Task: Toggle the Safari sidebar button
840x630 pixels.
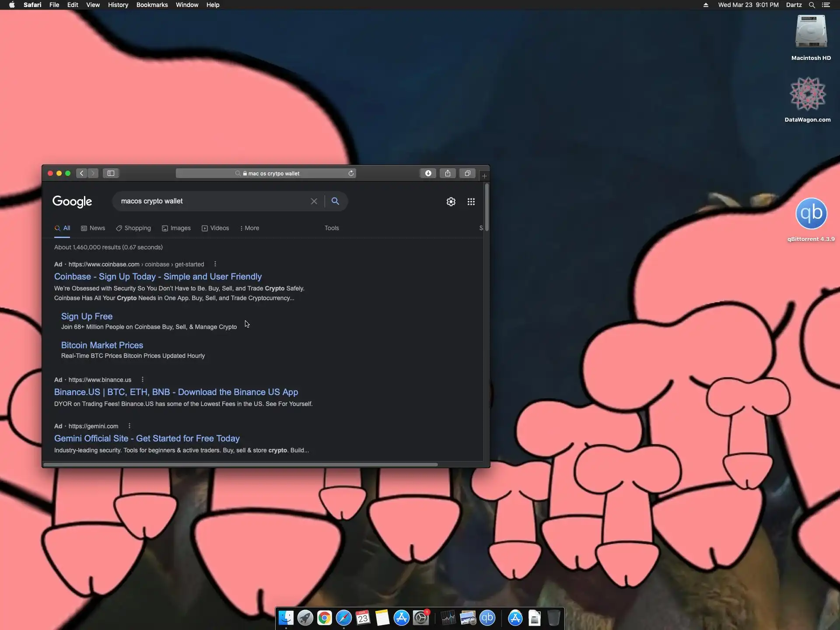Action: point(111,173)
